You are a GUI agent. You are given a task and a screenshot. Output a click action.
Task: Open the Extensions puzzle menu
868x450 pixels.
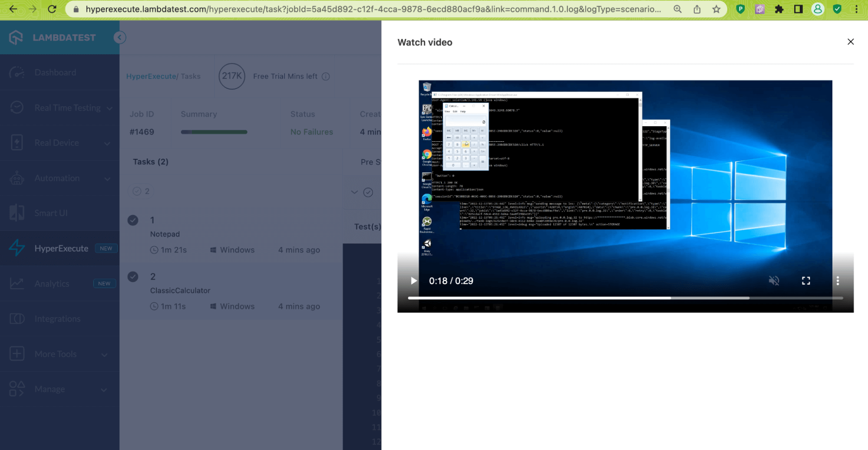point(779,9)
